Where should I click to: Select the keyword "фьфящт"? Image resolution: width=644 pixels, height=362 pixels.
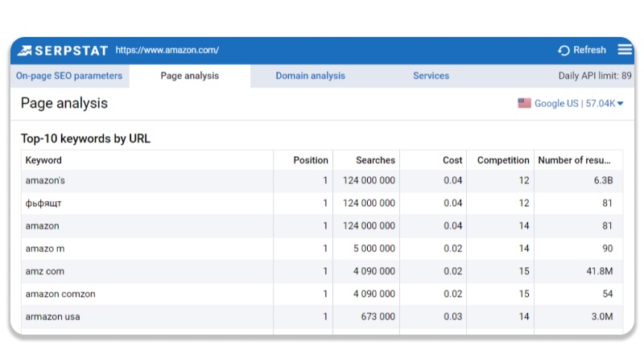coord(43,204)
